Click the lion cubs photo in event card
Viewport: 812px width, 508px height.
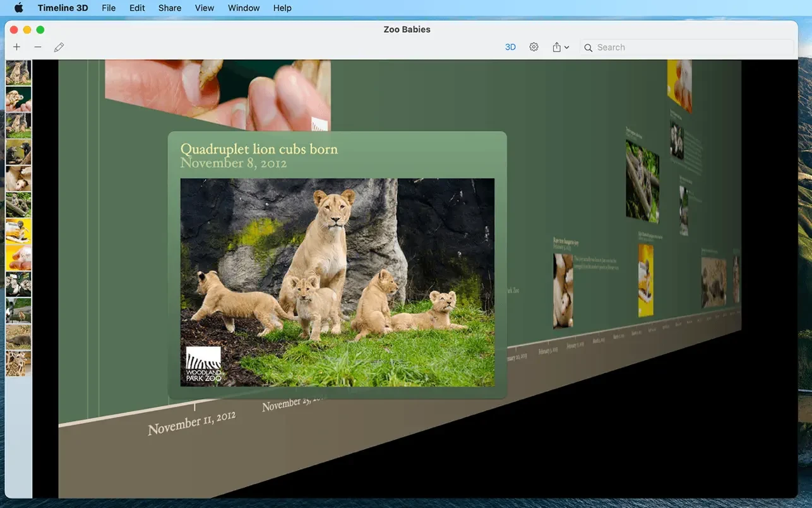[x=337, y=282]
